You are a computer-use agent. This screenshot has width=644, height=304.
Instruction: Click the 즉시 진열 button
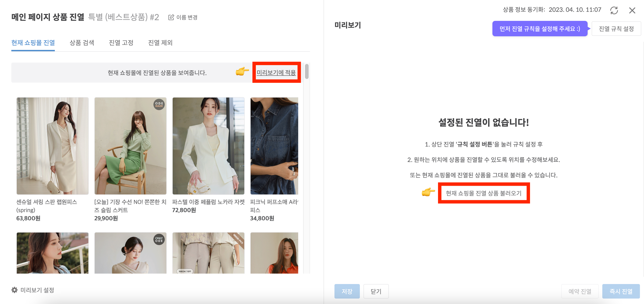(x=621, y=291)
